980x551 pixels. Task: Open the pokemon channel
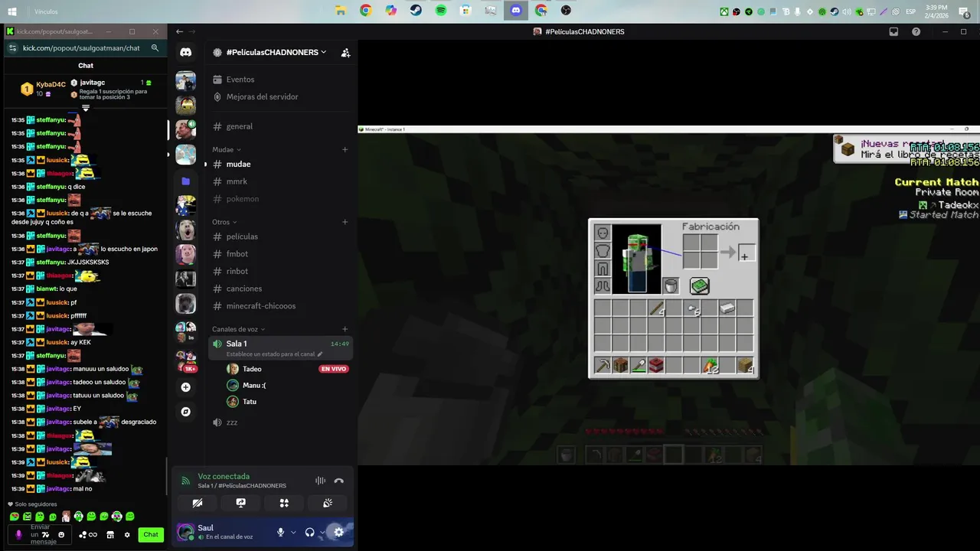coord(280,199)
